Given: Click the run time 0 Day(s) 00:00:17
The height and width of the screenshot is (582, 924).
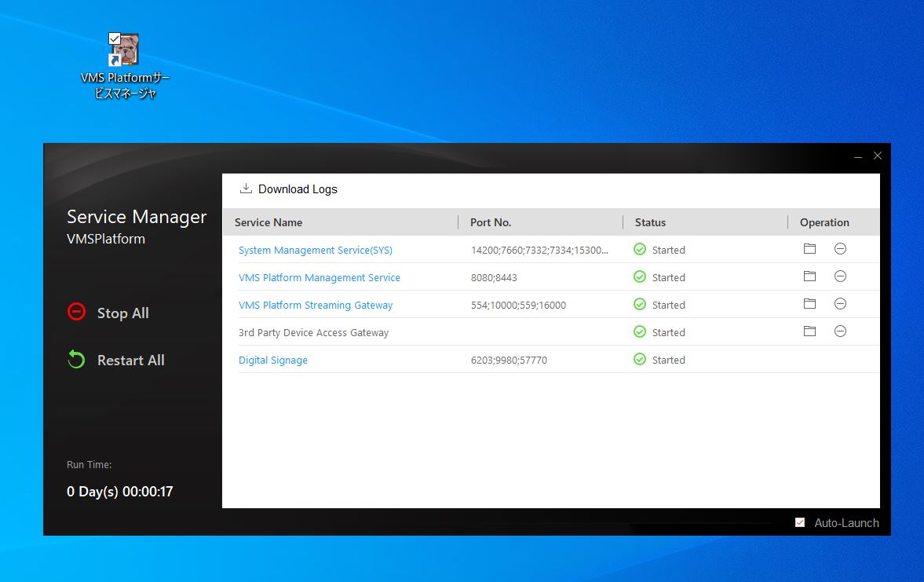Looking at the screenshot, I should tap(119, 492).
